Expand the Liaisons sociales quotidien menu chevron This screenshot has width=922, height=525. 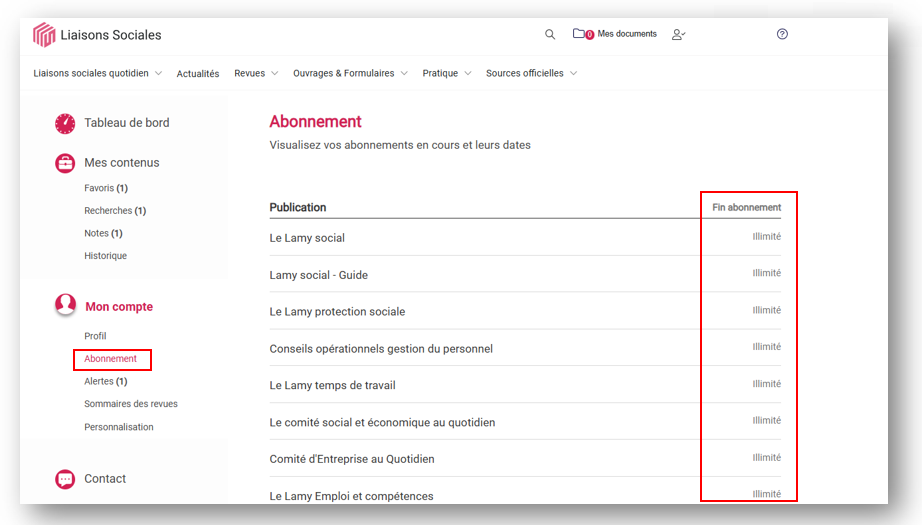click(x=158, y=73)
